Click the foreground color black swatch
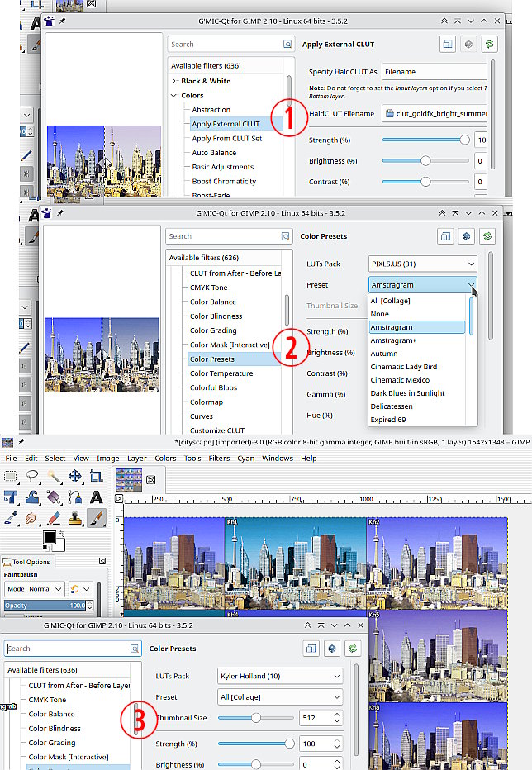This screenshot has width=532, height=770. click(49, 537)
